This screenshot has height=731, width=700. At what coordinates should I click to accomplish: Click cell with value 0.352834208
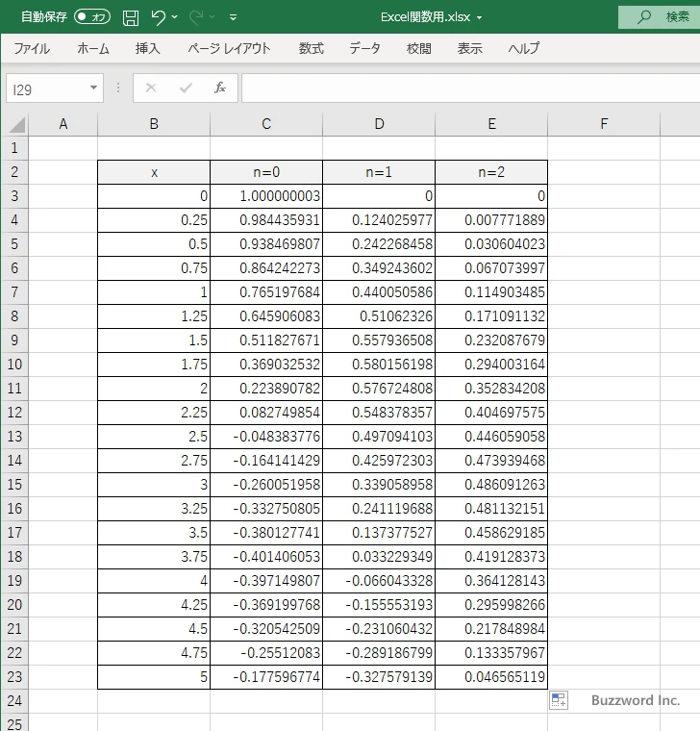pos(491,389)
